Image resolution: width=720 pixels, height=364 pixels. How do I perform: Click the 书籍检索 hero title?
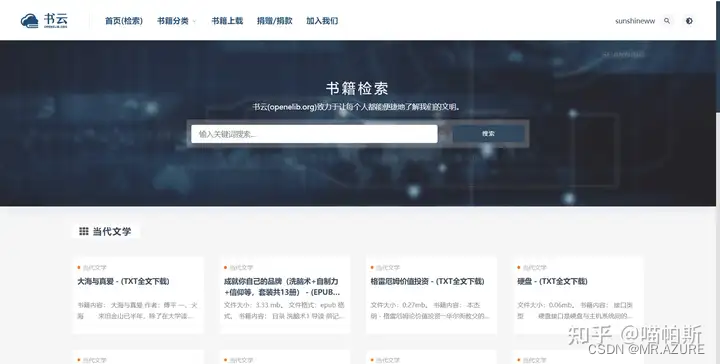click(x=357, y=89)
